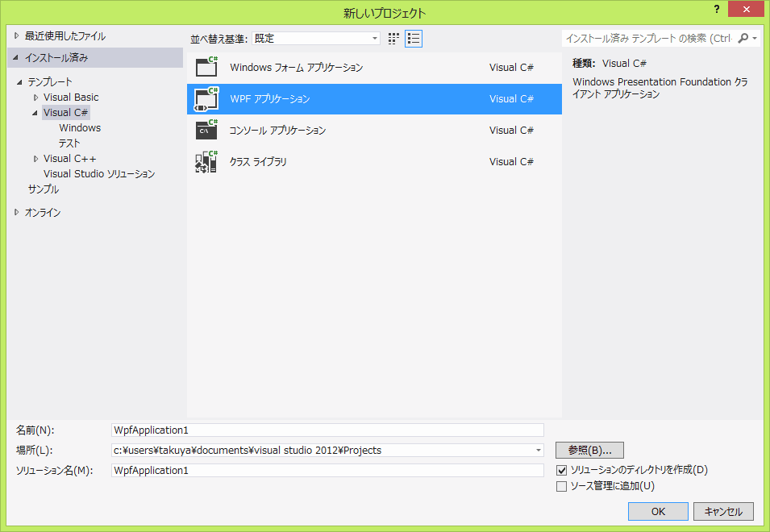
Task: Click the テンプレート tree label
Action: pyautogui.click(x=50, y=82)
